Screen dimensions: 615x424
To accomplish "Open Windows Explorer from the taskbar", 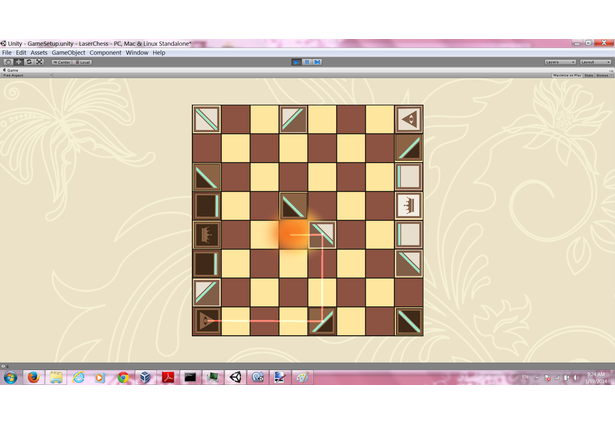I will pyautogui.click(x=56, y=377).
